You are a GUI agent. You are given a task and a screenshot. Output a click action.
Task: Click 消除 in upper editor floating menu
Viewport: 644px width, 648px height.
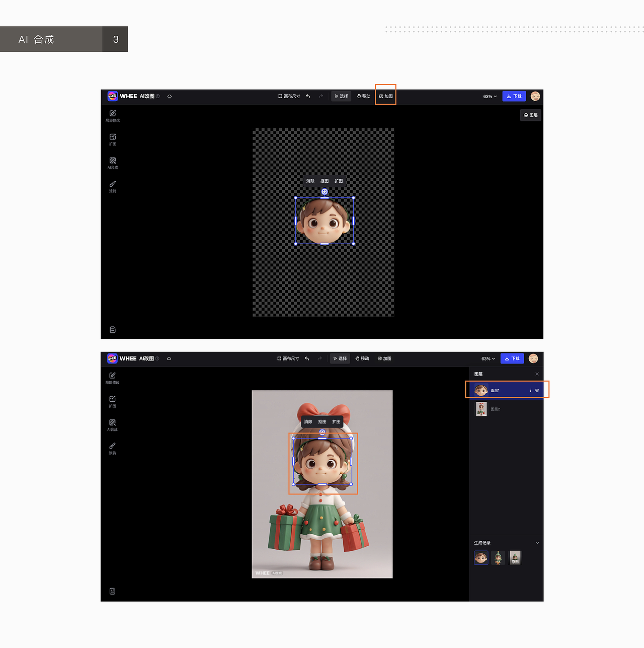(310, 181)
